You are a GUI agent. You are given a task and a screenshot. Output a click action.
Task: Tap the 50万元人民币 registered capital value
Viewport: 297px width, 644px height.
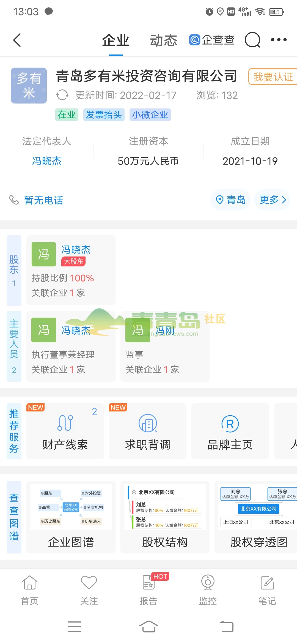(148, 161)
